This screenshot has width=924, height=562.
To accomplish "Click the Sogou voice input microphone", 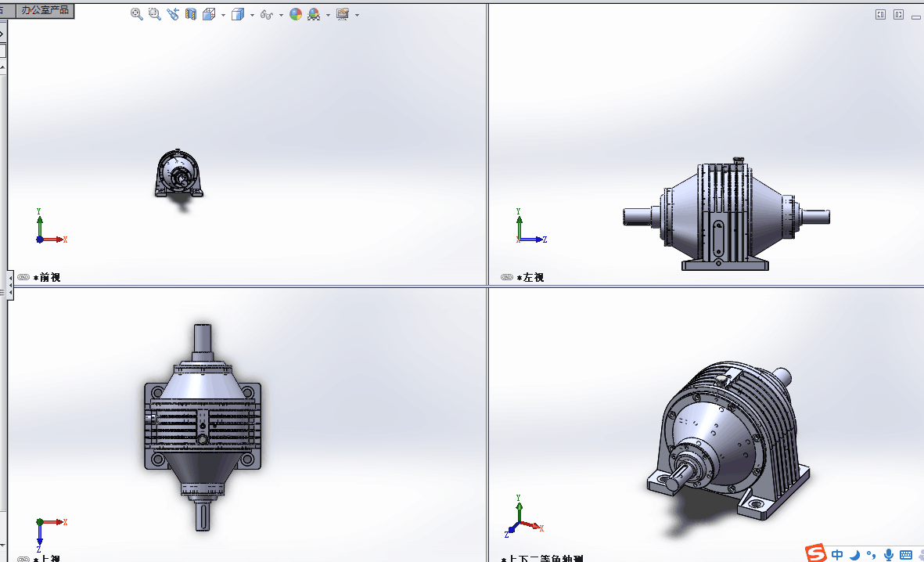I will pyautogui.click(x=889, y=555).
